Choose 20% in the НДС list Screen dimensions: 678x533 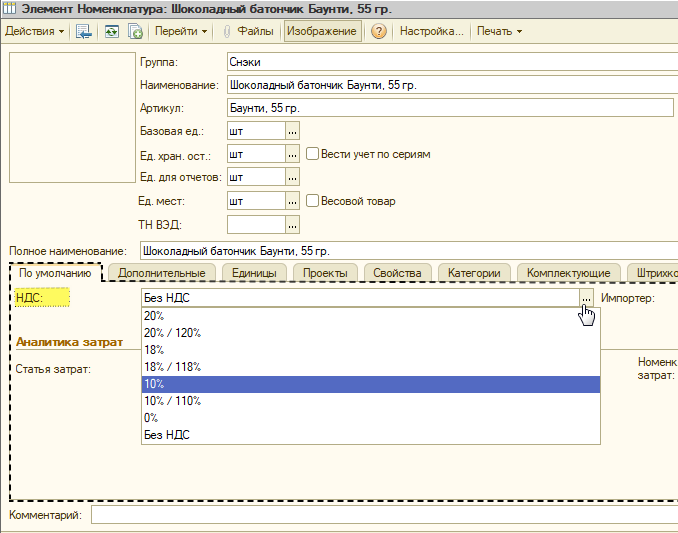[x=371, y=316]
